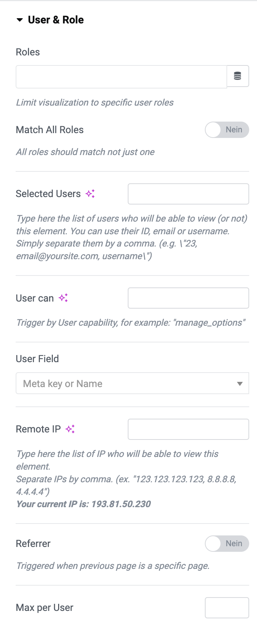Toggle the Match All Roles switch
The height and width of the screenshot is (644, 257).
pos(227,130)
